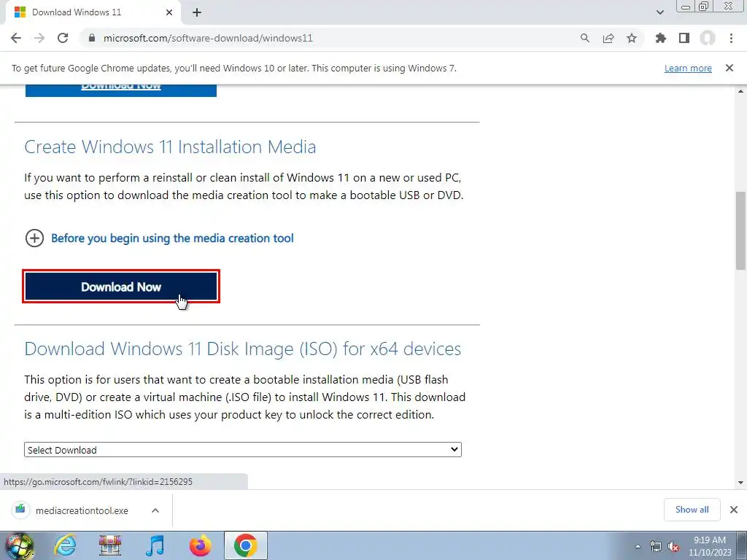
Task: Close the Download Windows 11 tab
Action: [169, 12]
